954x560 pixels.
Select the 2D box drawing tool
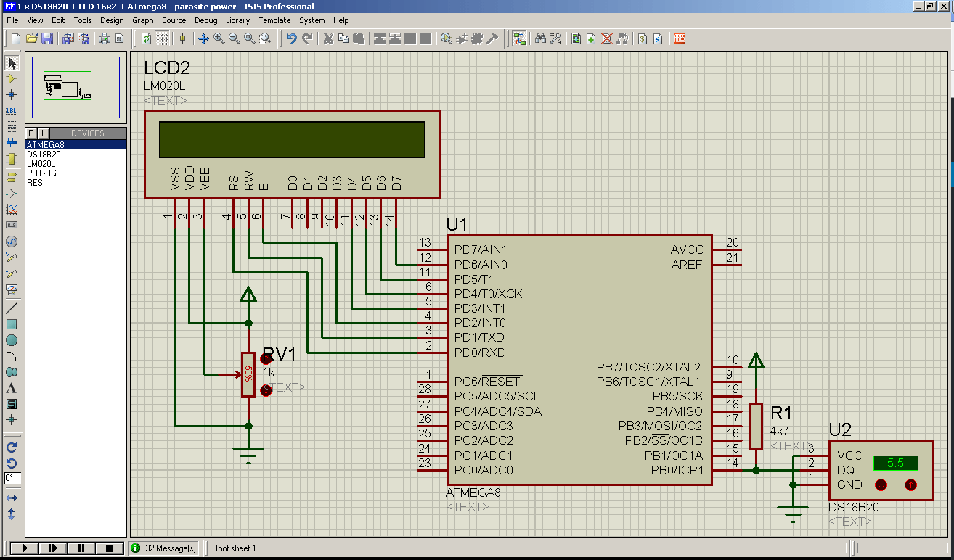click(12, 324)
